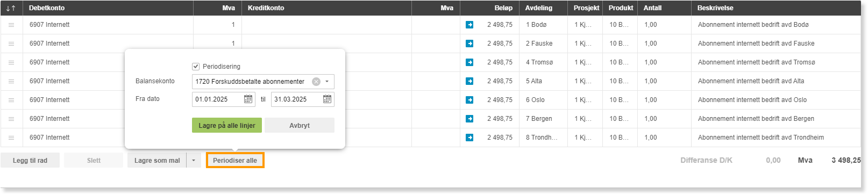Click the blue arrow icon in the Trondheim row
Viewport: 868px width, 195px height.
[469, 138]
